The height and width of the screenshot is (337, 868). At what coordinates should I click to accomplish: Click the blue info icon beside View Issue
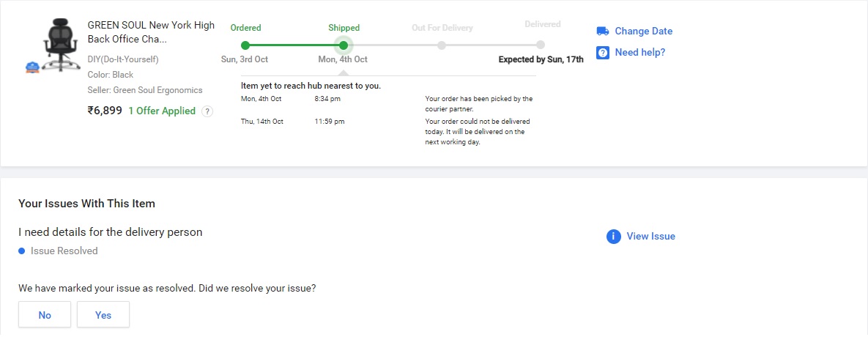[x=614, y=237]
